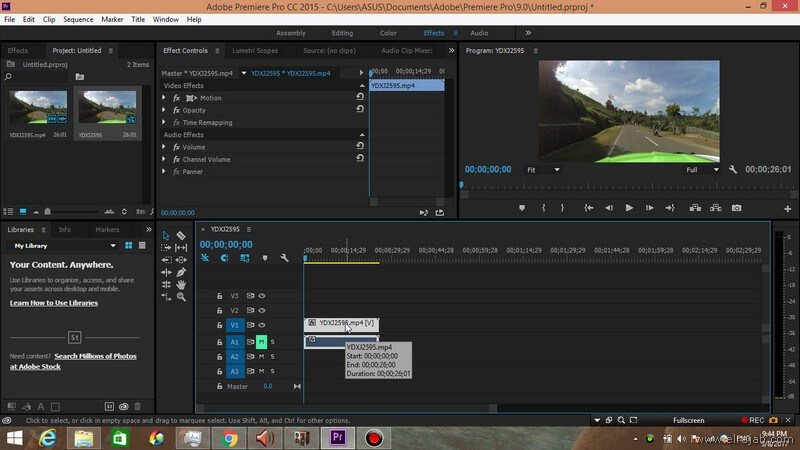Toggle Snap in timeline
Screen dimensions: 800x450
point(224,258)
